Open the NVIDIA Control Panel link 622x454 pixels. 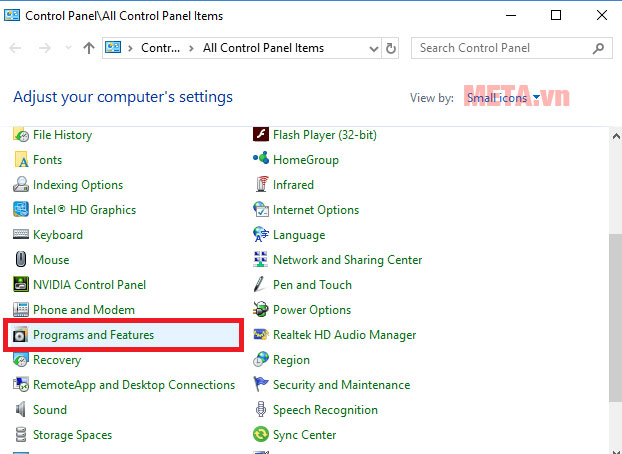coord(90,285)
